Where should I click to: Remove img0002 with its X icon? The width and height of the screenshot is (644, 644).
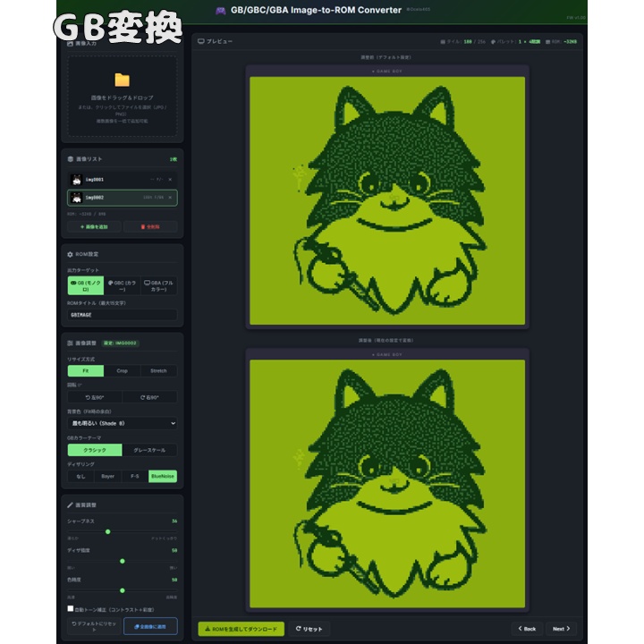tap(170, 198)
